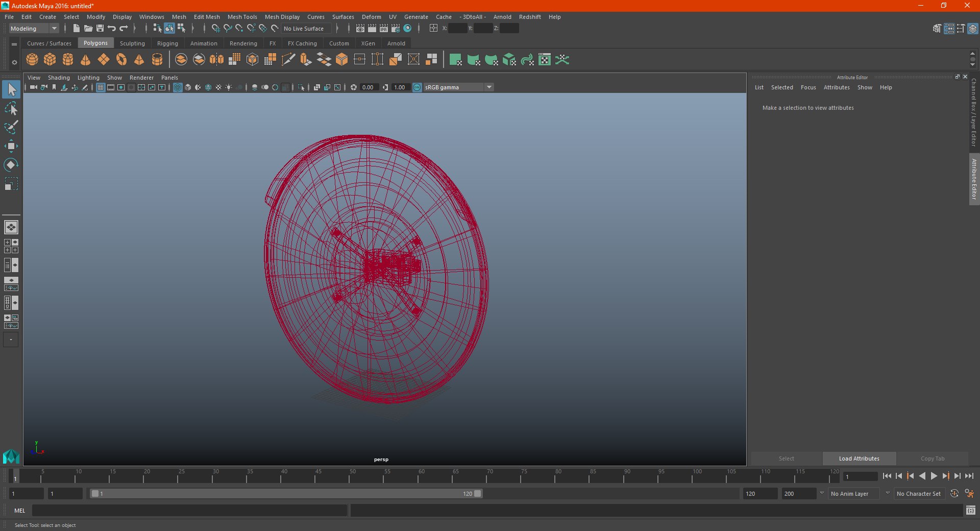
Task: Play the animation forwards
Action: point(934,476)
